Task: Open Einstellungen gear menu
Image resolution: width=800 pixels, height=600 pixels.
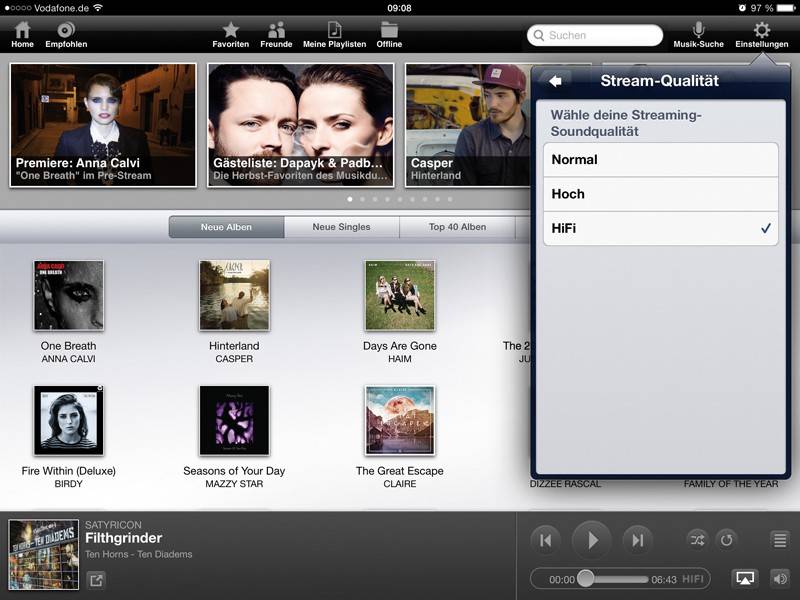Action: coord(762,35)
